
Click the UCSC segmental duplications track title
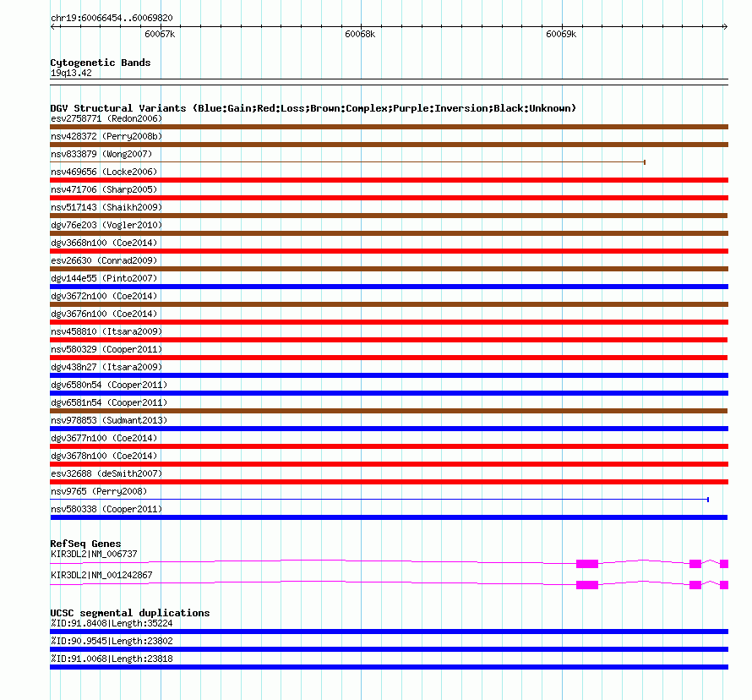[x=130, y=613]
